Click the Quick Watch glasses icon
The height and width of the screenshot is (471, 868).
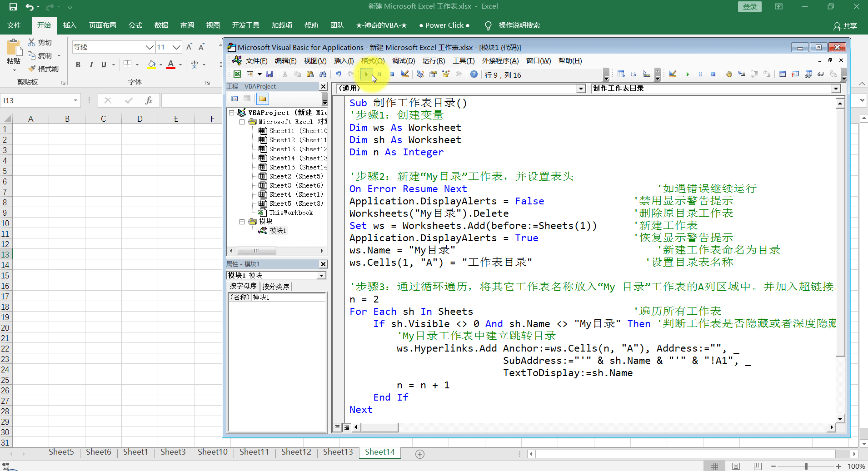(x=821, y=74)
